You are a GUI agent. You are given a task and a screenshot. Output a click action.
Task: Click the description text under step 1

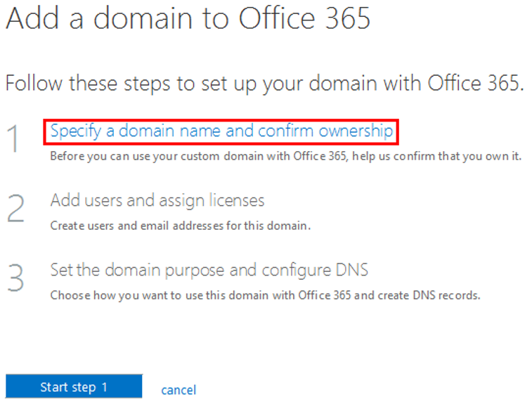tap(285, 155)
